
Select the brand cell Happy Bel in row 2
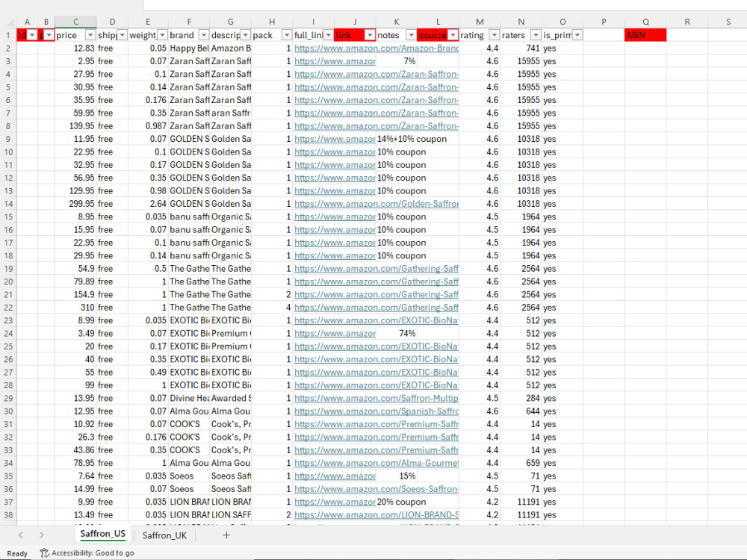click(189, 48)
